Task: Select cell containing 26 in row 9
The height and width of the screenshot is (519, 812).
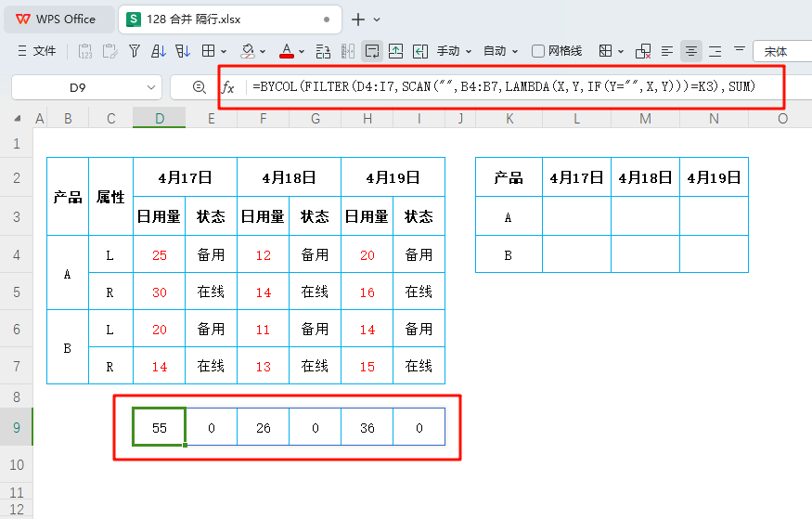Action: 263,428
